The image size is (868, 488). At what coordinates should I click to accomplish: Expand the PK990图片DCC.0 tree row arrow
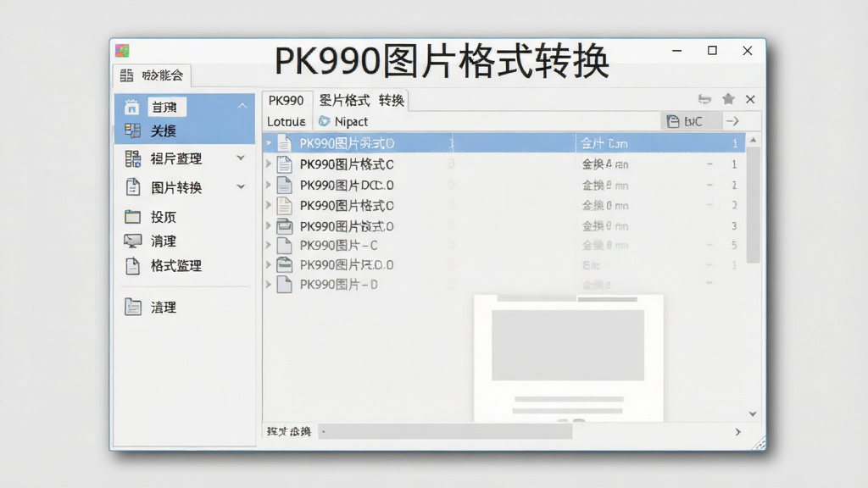[269, 184]
